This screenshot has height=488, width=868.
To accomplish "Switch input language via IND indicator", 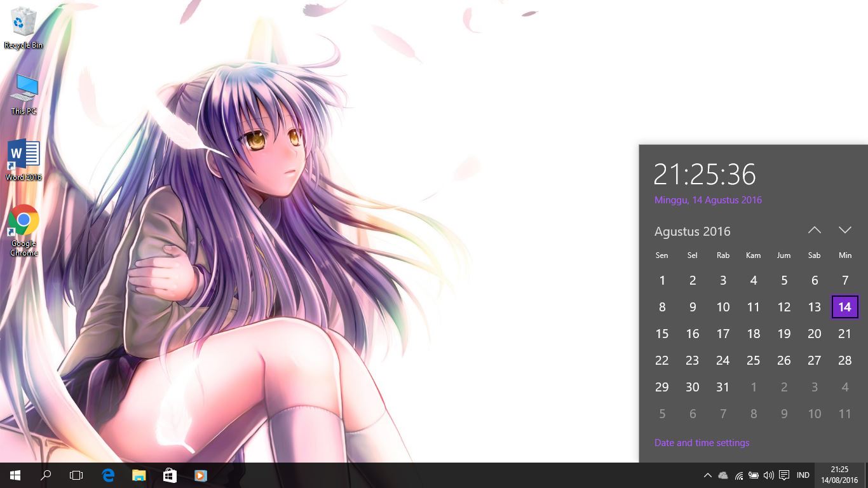I will (x=803, y=475).
